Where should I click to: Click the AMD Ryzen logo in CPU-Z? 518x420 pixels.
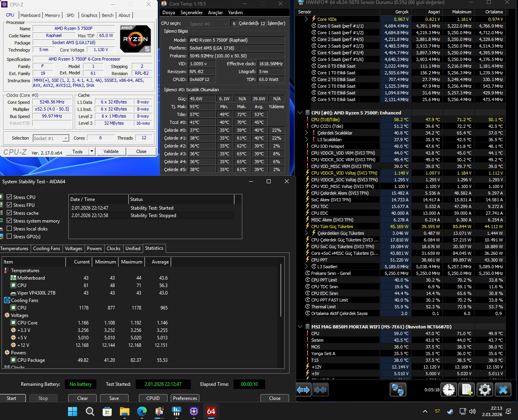click(135, 39)
